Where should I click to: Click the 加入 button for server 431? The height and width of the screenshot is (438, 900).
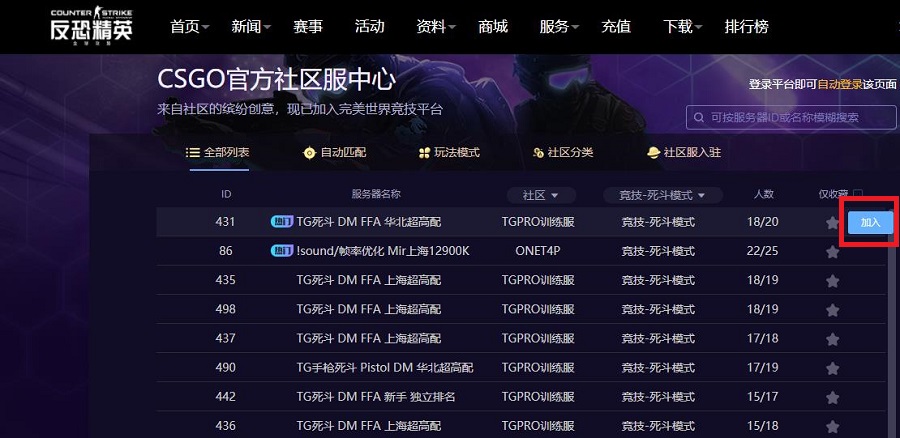click(870, 223)
